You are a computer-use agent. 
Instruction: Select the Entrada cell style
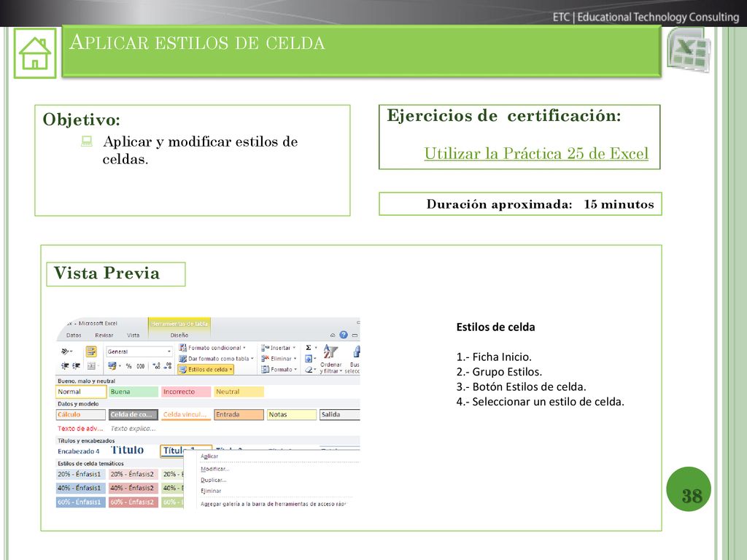pyautogui.click(x=239, y=414)
